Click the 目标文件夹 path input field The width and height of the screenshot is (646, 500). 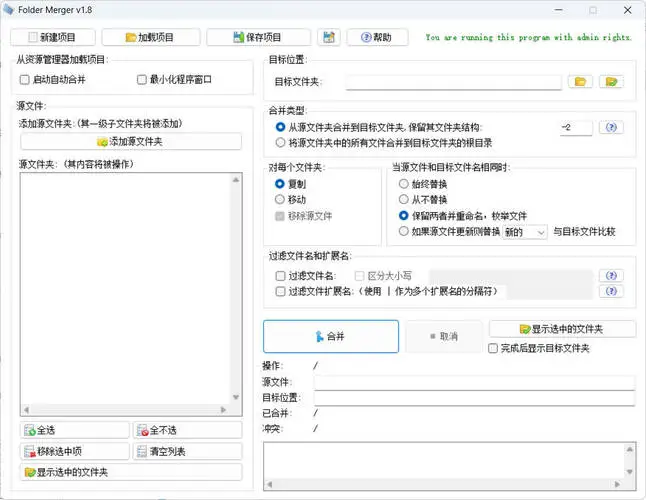tap(453, 82)
